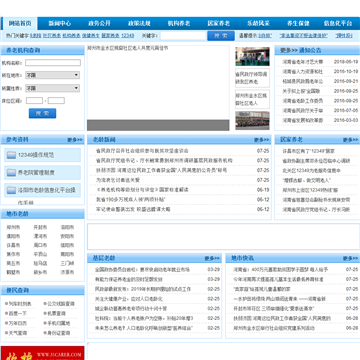The height and width of the screenshot is (360, 360).
Task: Open the 乐龄风采 menu item
Action: [258, 23]
